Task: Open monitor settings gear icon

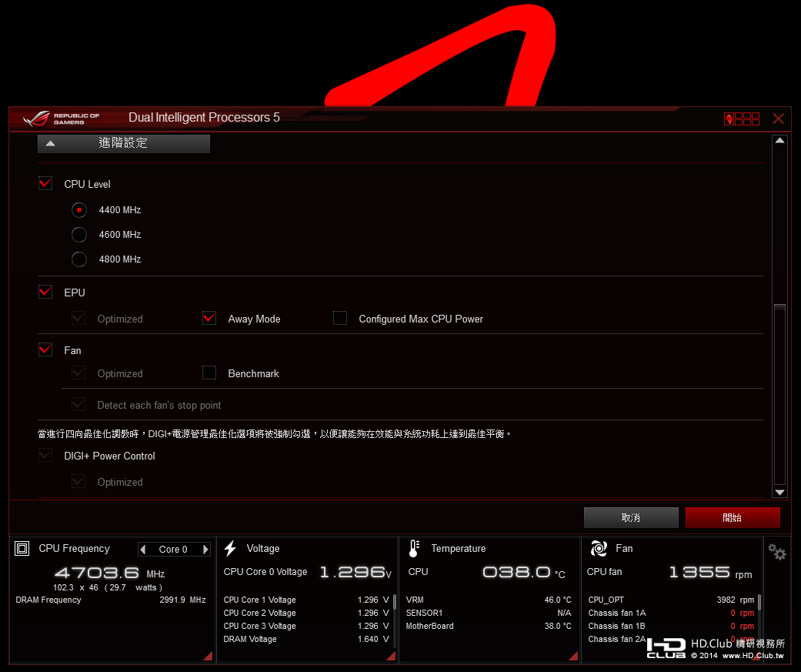Action: [777, 552]
